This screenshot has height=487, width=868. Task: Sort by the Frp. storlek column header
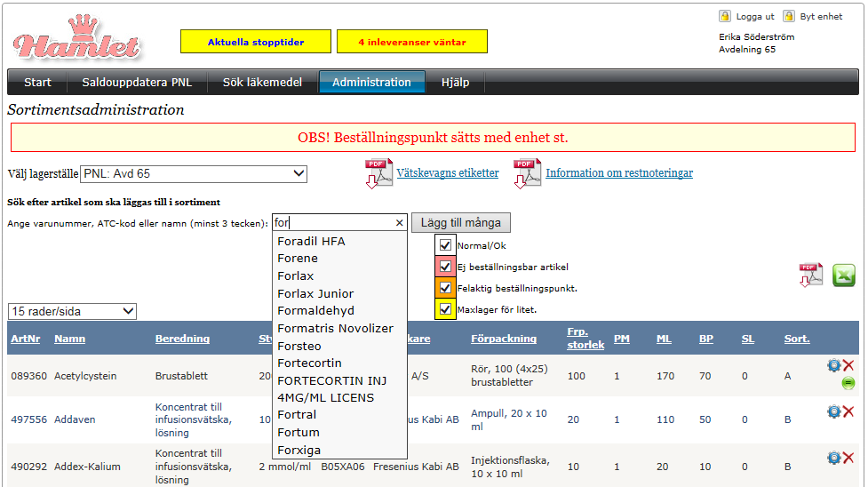click(585, 338)
